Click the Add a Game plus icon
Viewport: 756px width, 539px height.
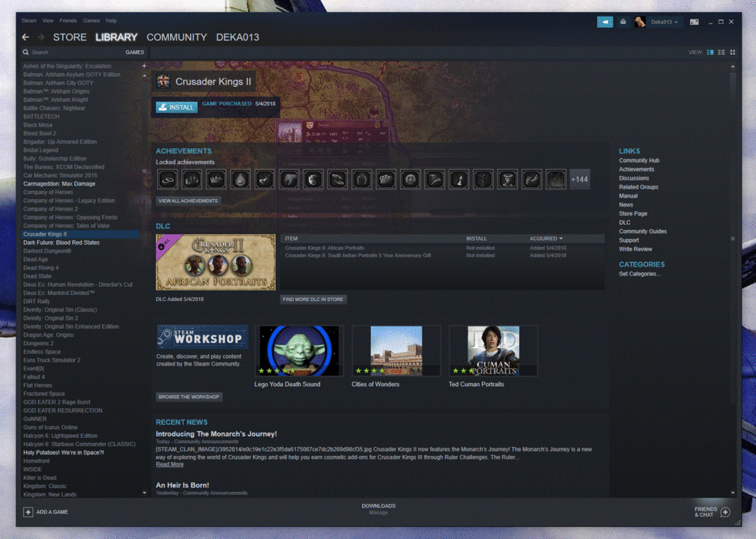click(x=28, y=512)
